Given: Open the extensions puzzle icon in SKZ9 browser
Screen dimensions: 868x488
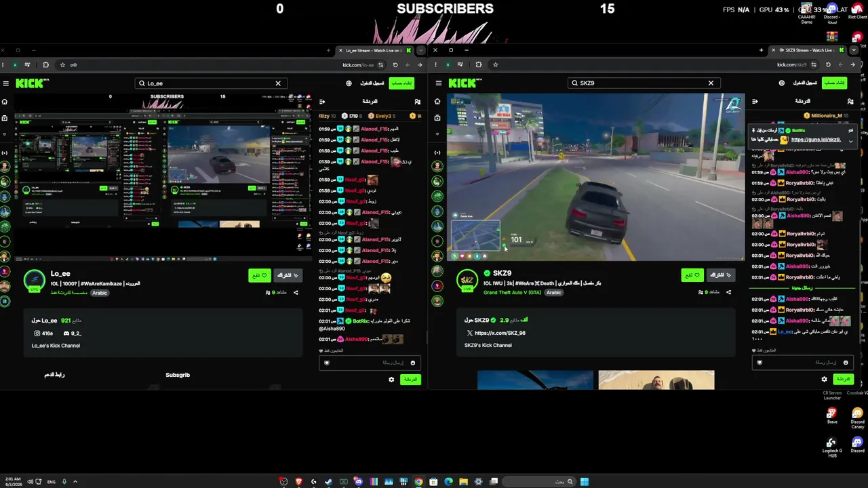Looking at the screenshot, I should pyautogui.click(x=479, y=65).
